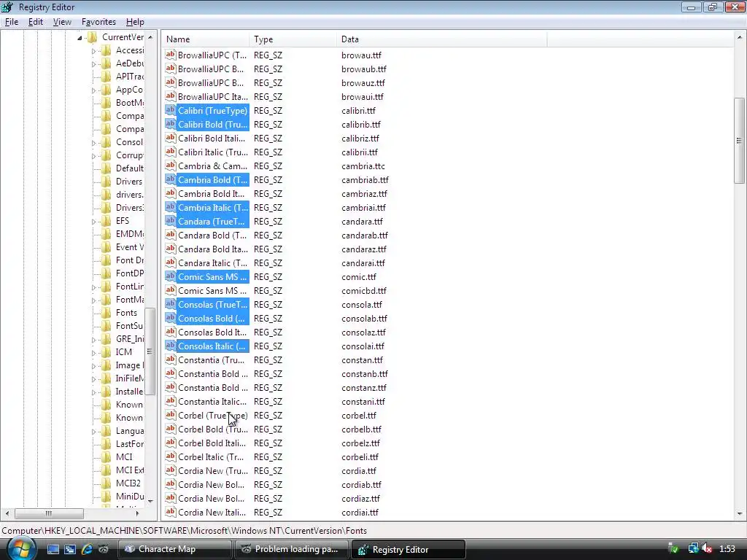
Task: Click the network tray icon
Action: pos(693,549)
